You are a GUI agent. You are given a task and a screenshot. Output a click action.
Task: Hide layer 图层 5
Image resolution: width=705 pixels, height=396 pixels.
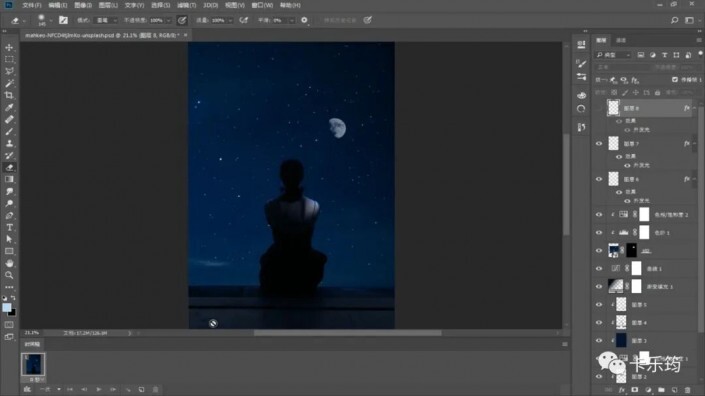tap(599, 305)
